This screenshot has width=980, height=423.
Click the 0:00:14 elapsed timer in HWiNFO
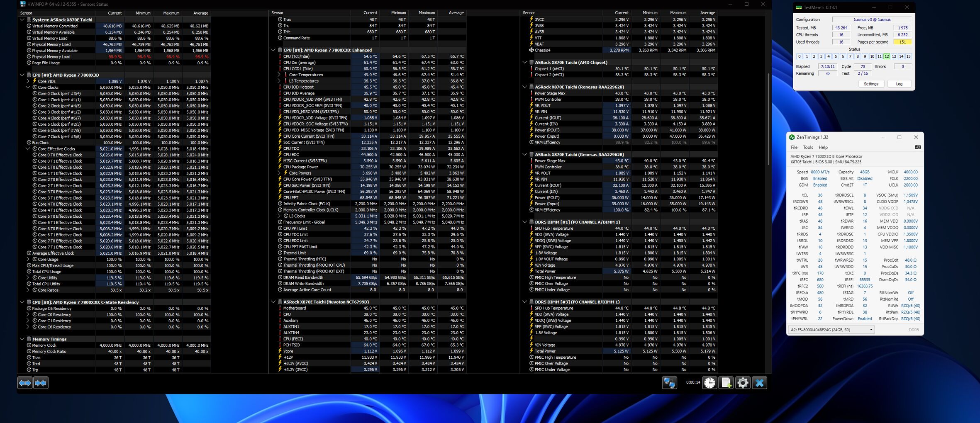pos(693,382)
